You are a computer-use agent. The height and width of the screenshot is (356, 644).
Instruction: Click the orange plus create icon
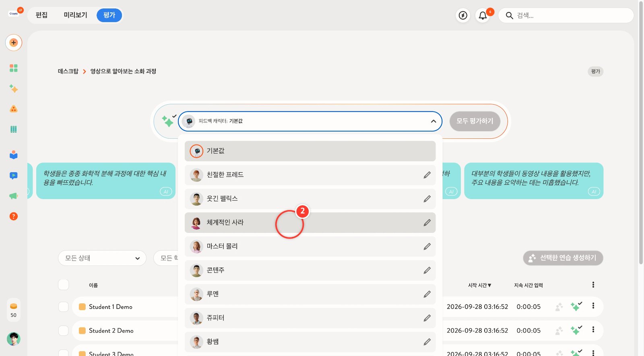(x=14, y=43)
